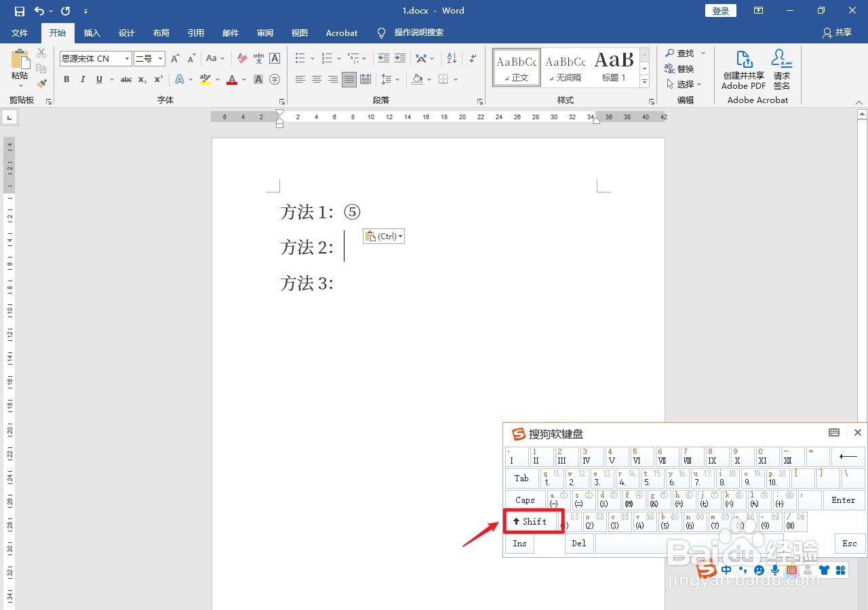
Task: Toggle character shading (gray A)
Action: pyautogui.click(x=258, y=79)
